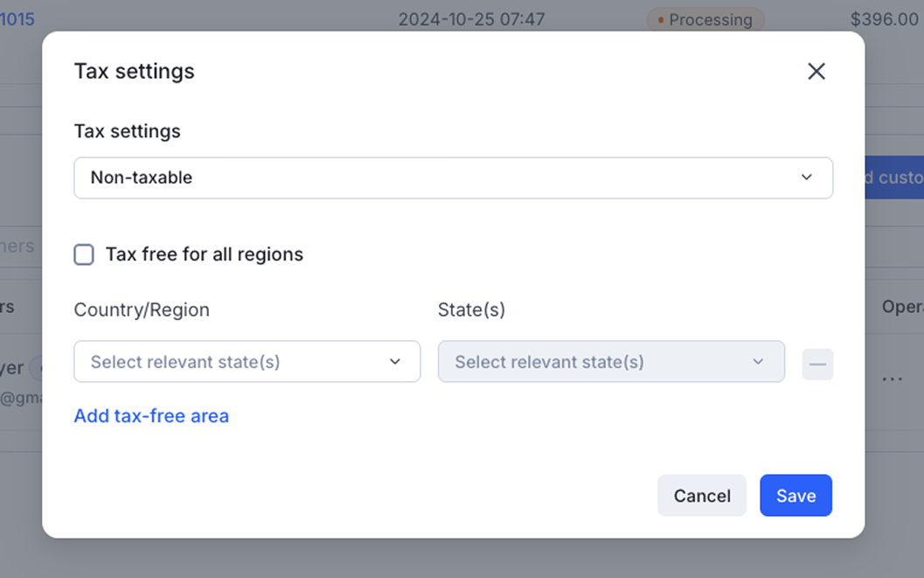The image size is (924, 578).
Task: Expand the Country/Region select field
Action: (x=247, y=362)
